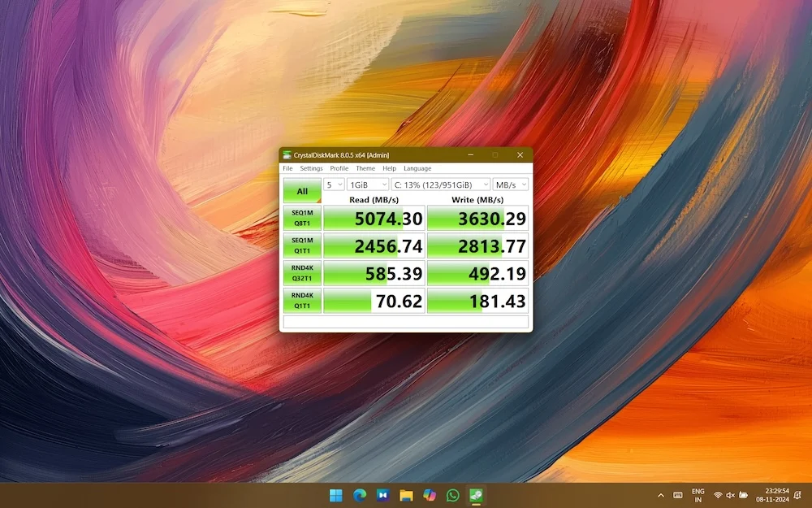This screenshot has width=812, height=508.
Task: Open File Explorer from the taskbar
Action: coord(406,495)
